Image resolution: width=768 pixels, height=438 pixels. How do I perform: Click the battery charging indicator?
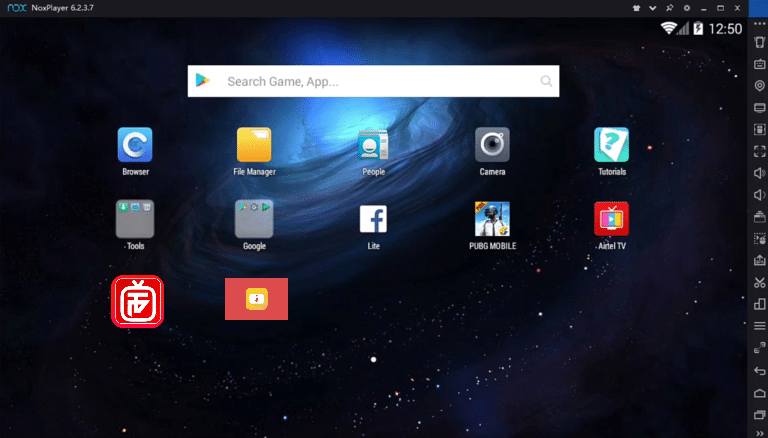click(x=698, y=28)
